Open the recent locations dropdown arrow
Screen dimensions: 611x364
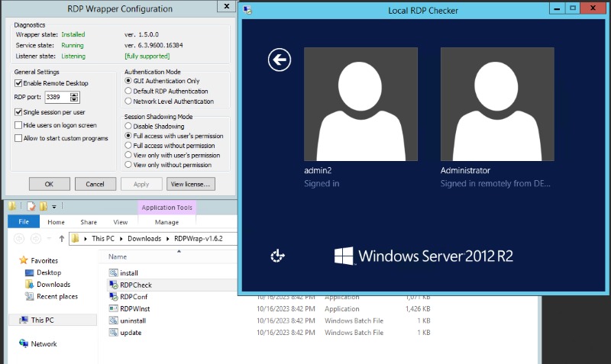click(49, 238)
